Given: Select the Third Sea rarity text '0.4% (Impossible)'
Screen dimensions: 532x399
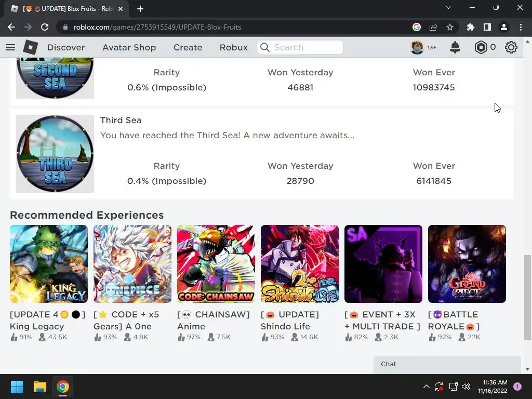Looking at the screenshot, I should coord(167,181).
